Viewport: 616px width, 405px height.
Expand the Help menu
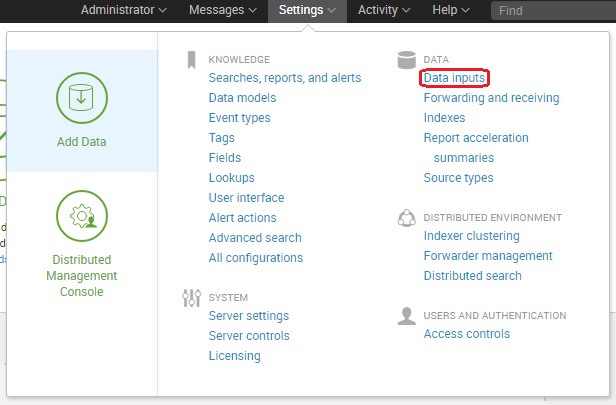coord(451,10)
